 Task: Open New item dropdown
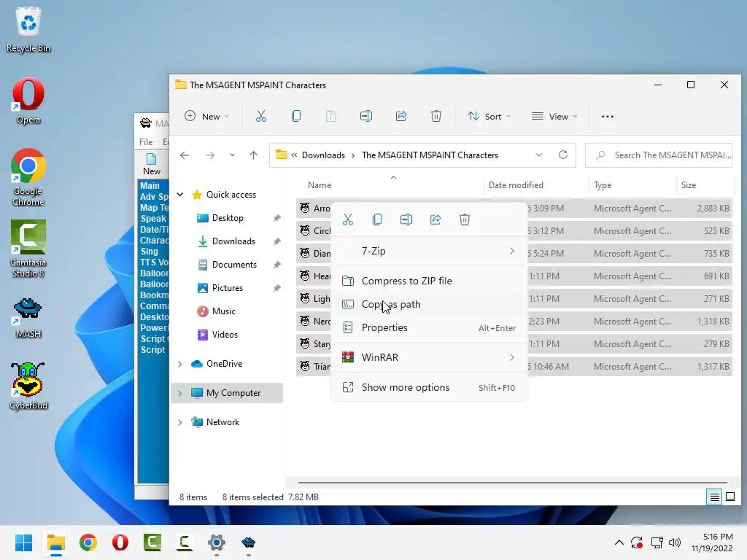click(206, 116)
